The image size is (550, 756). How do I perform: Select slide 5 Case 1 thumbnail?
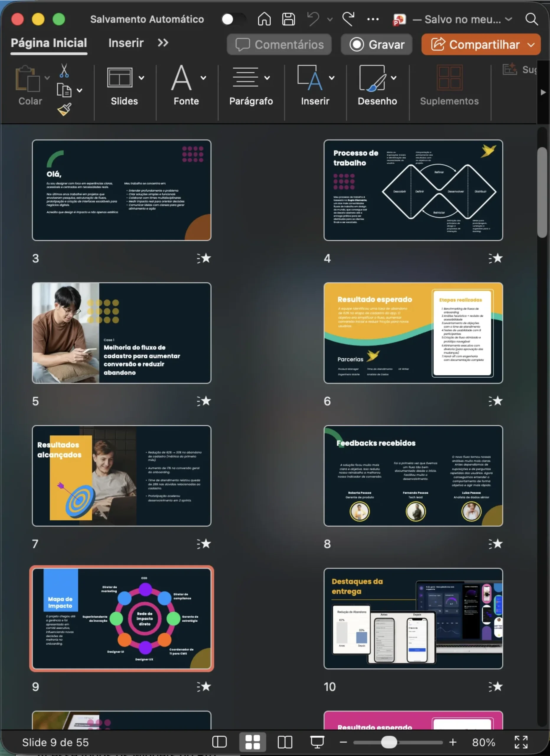pos(122,333)
